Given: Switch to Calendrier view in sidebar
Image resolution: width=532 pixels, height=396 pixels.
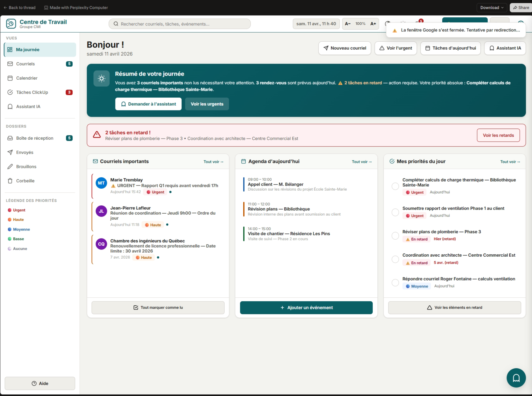Looking at the screenshot, I should 27,78.
